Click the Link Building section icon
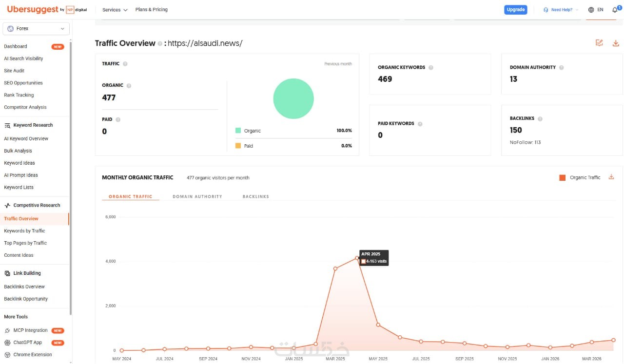624x364 pixels. coord(7,273)
